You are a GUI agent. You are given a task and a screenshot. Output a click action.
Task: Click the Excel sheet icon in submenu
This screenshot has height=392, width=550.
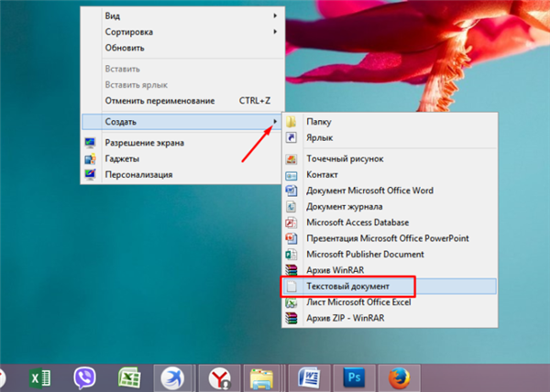291,302
